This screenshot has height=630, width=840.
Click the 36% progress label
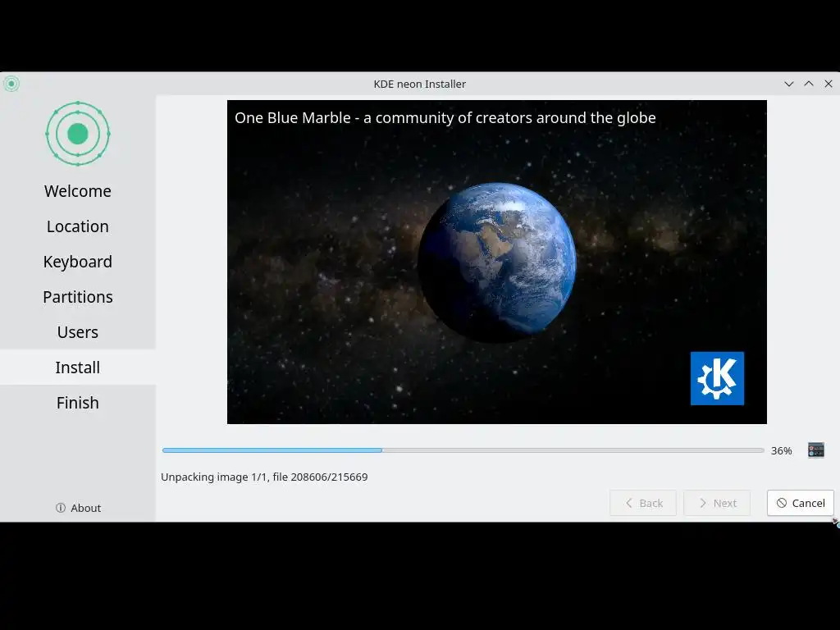point(781,450)
